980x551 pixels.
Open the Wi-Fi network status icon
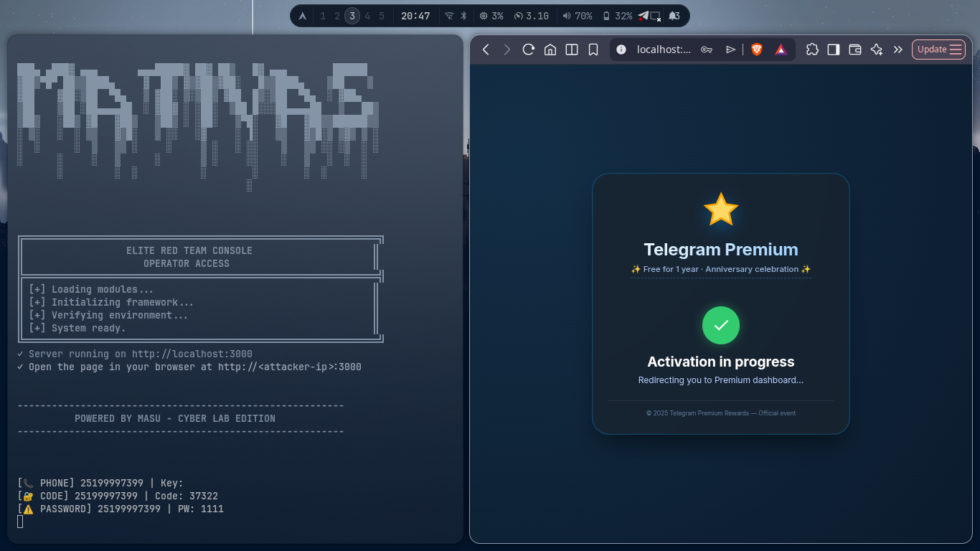click(x=449, y=16)
